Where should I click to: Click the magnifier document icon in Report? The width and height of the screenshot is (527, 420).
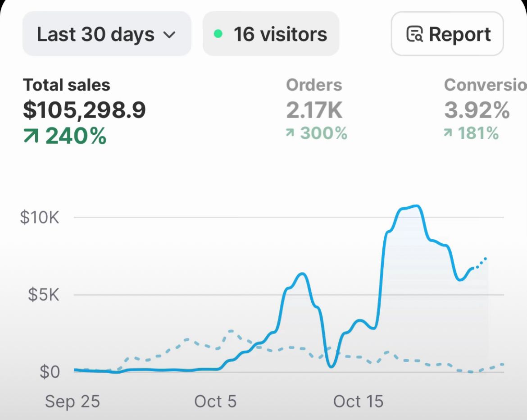point(415,34)
